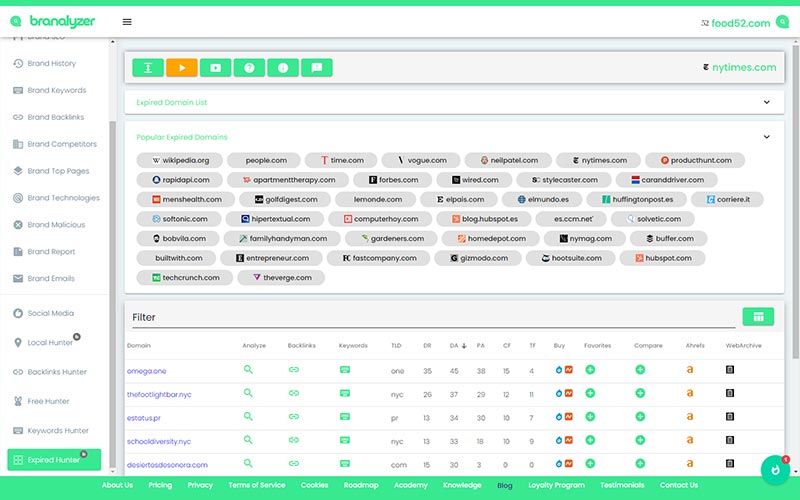Click search icon next to food52.com
Viewport: 800px width, 500px height.
(x=782, y=22)
